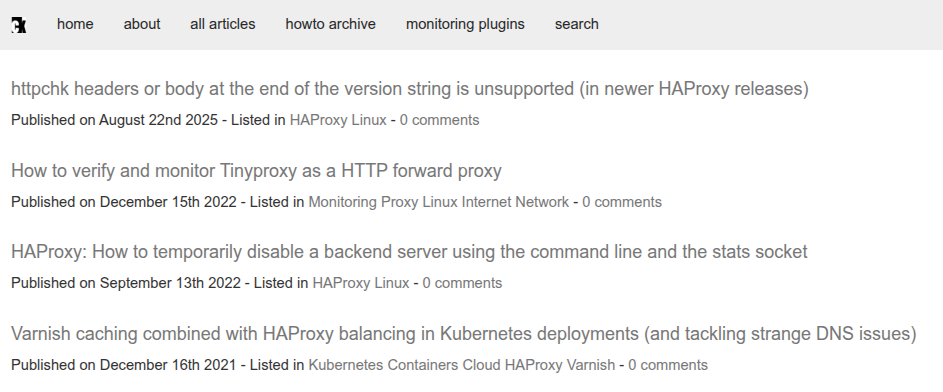Select the Varnish category link
943x392 pixels.
592,365
